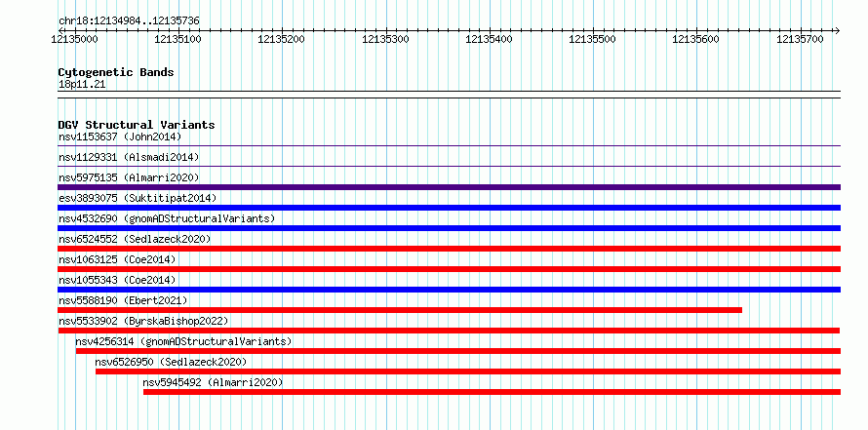Click ruler position 12135000
The image size is (868, 430).
click(x=75, y=39)
